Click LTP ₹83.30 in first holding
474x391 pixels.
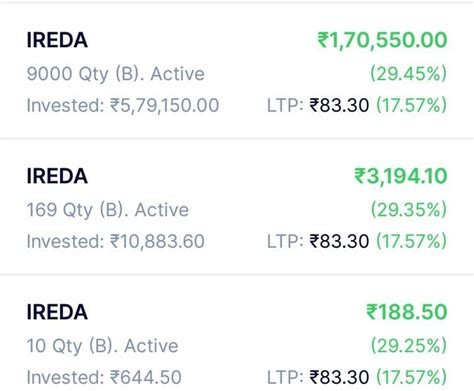coord(318,105)
